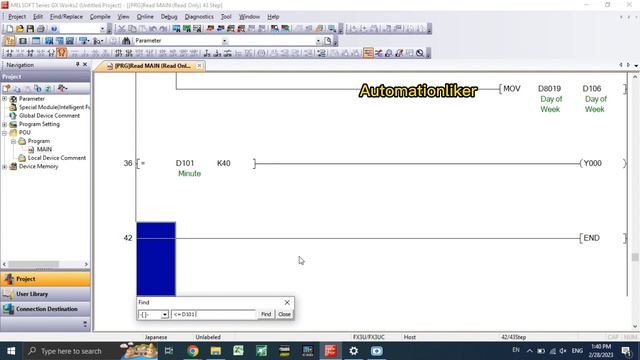
Task: Click the END instruction
Action: click(591, 238)
